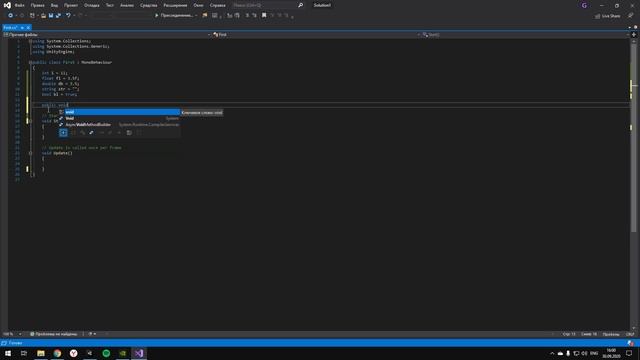Screen dimensions: 640x360
Task: Open the class navigation dropdown First
Action: point(316,35)
